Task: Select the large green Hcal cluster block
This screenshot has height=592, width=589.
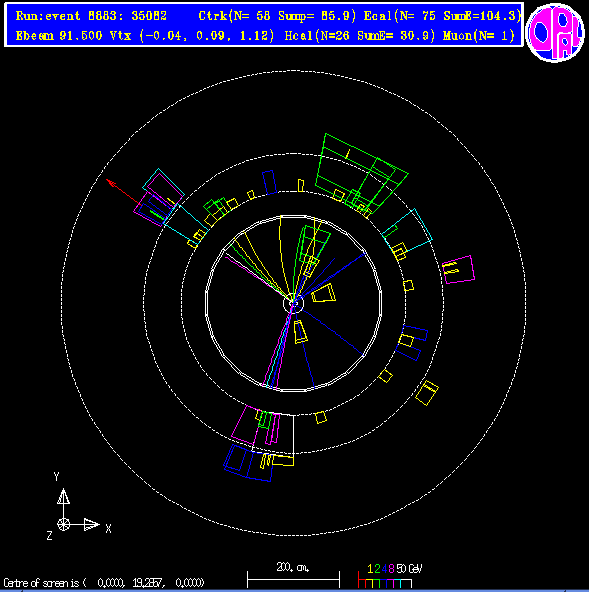Action: pos(361,174)
